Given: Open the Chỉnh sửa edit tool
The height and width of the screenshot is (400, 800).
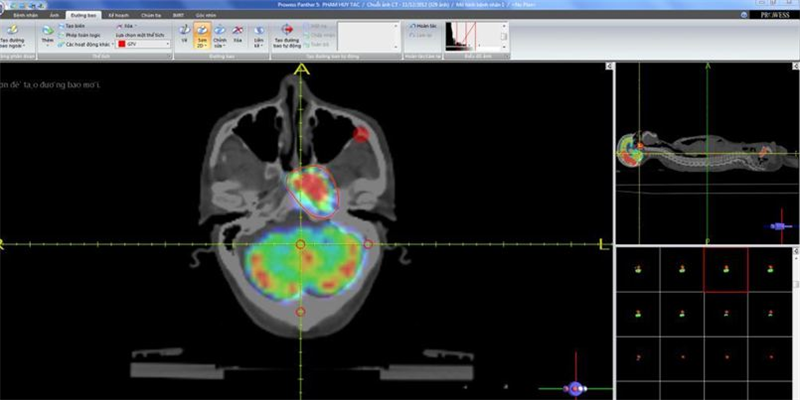Looking at the screenshot, I should coord(219,34).
